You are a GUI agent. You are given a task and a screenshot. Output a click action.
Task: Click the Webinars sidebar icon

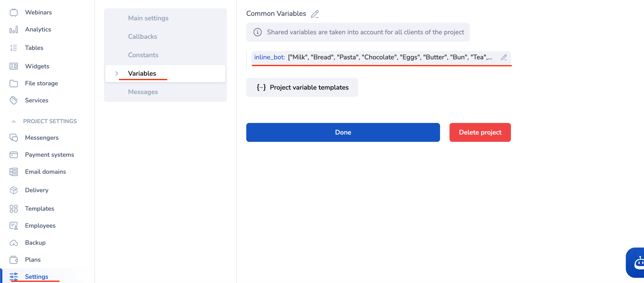(13, 12)
